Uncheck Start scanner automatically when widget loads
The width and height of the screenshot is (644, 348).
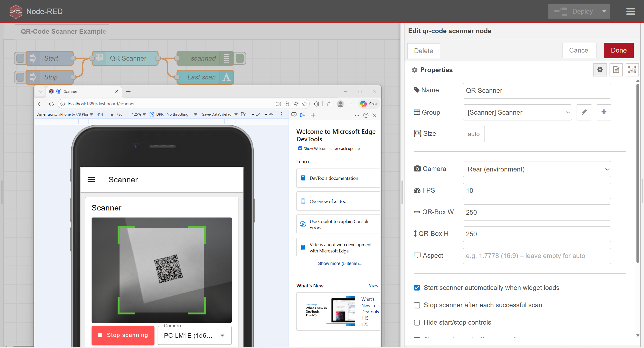click(x=417, y=288)
